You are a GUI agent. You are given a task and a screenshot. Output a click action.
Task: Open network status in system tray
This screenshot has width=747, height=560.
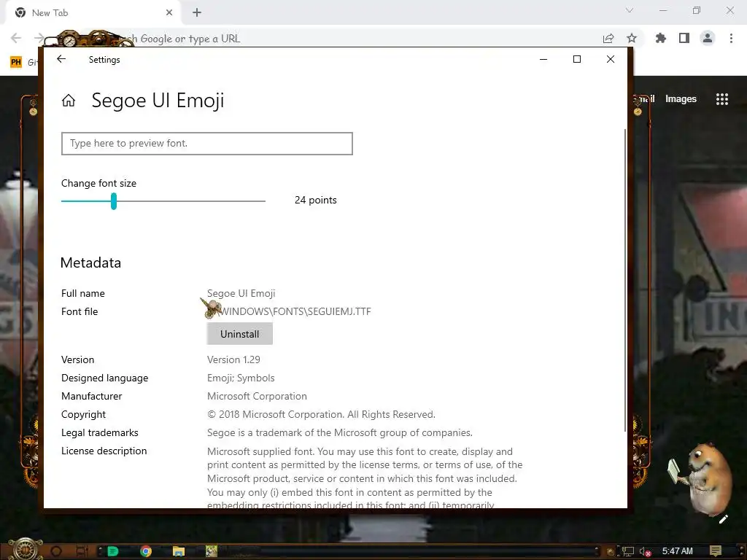click(628, 551)
